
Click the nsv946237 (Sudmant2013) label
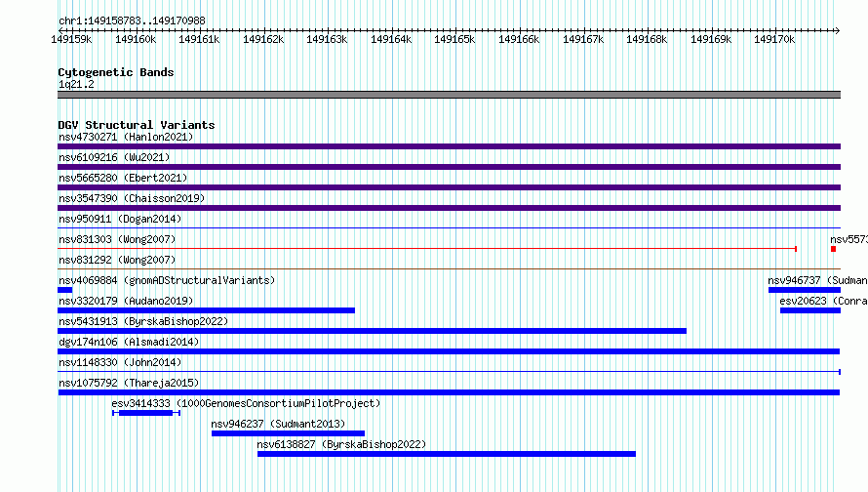[x=279, y=424]
